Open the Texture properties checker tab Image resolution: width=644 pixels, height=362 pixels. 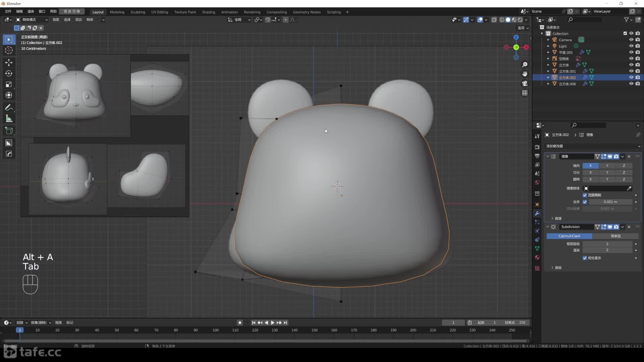tap(537, 268)
